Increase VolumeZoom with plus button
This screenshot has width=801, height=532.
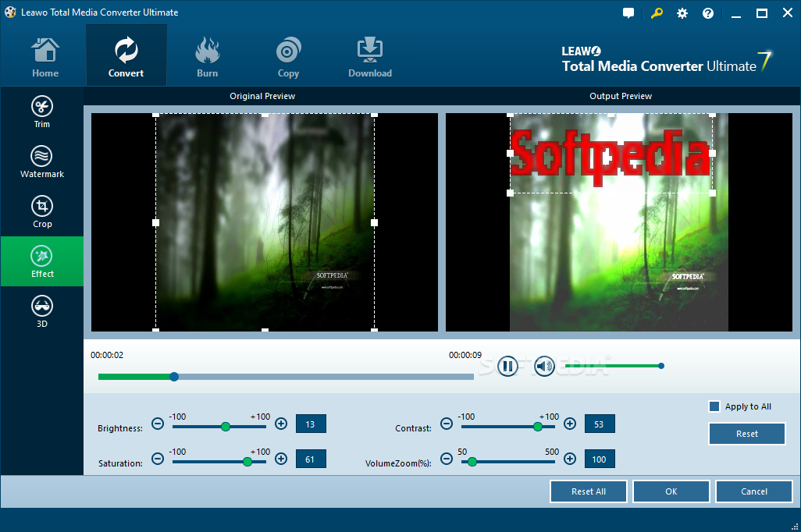point(570,459)
